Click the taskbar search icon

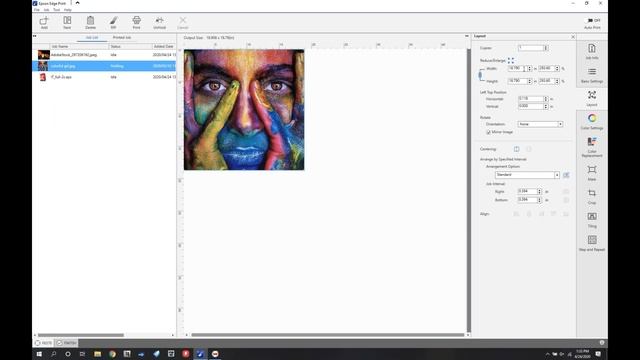point(53,354)
